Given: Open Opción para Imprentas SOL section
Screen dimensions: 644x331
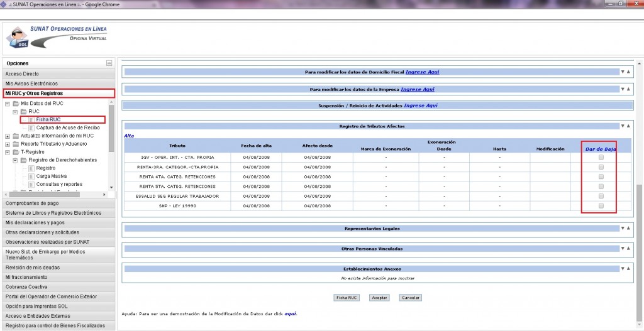Looking at the screenshot, I should click(58, 307).
